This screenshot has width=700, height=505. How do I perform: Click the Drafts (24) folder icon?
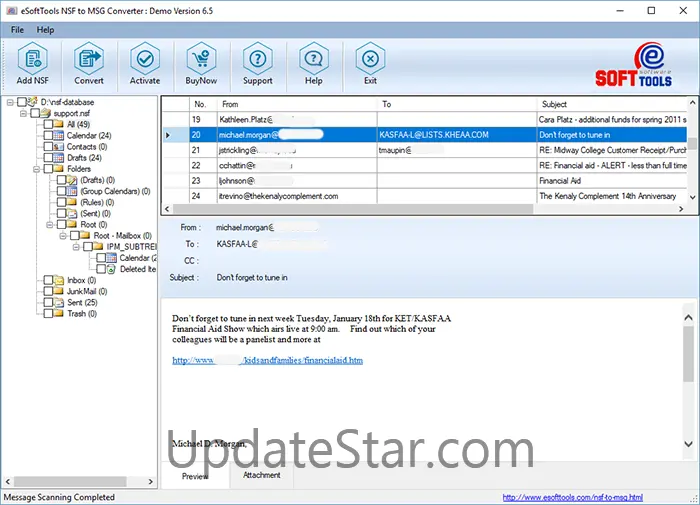click(58, 158)
